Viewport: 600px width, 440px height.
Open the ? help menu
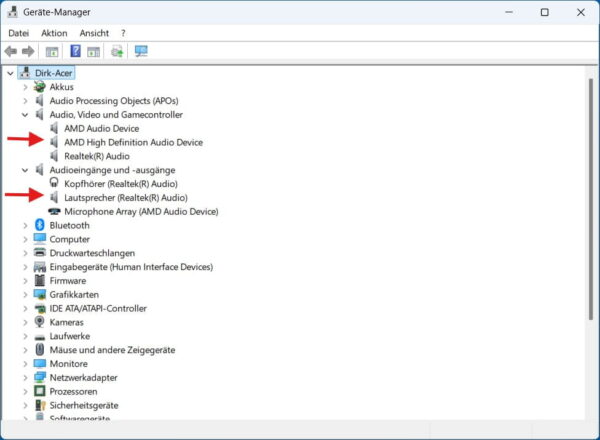tap(123, 33)
